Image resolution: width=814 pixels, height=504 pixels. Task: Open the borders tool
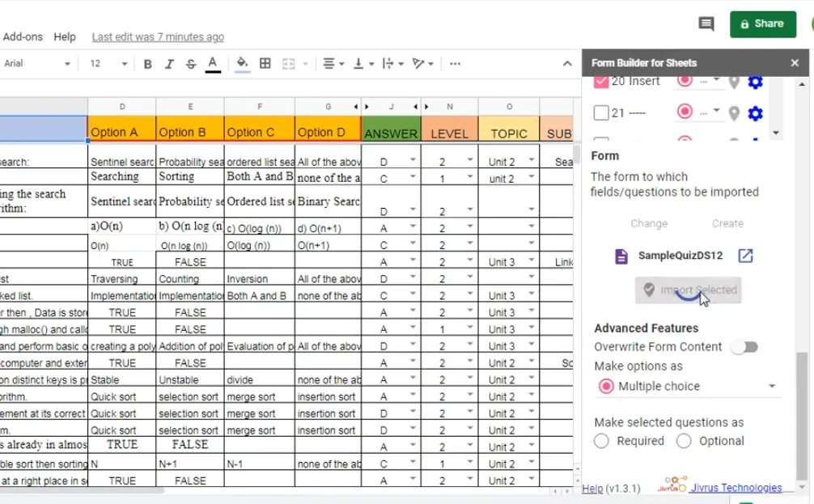pos(265,64)
